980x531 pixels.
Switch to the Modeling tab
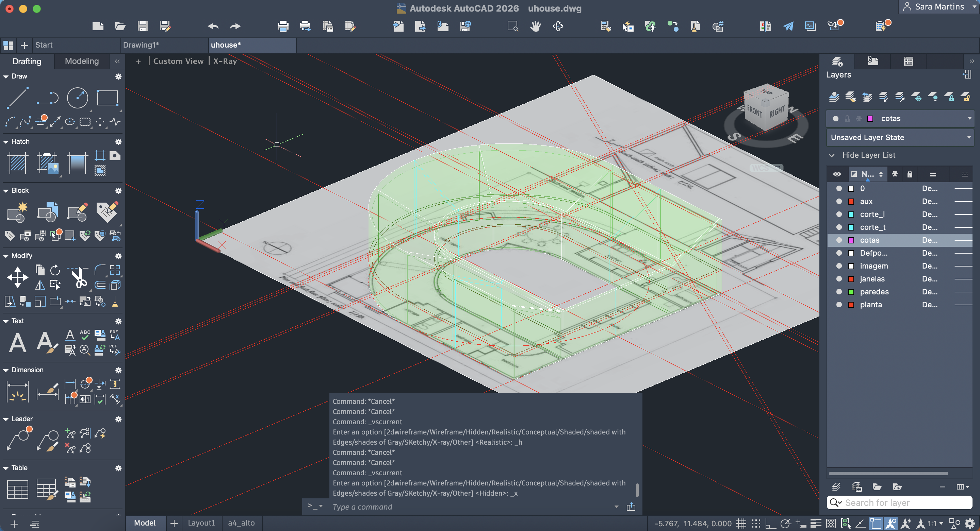click(82, 61)
